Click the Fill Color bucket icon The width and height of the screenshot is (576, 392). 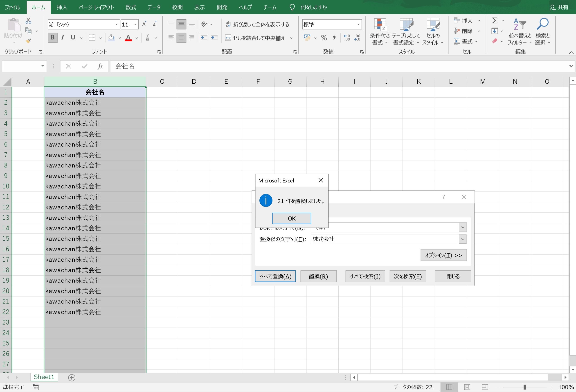coord(112,38)
